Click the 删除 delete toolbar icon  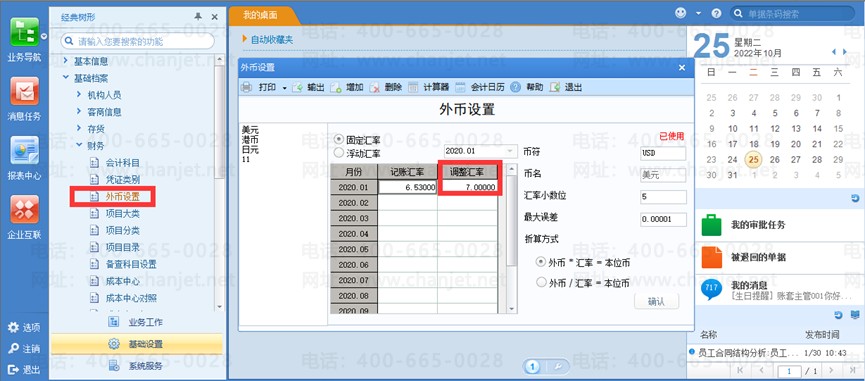pos(375,87)
